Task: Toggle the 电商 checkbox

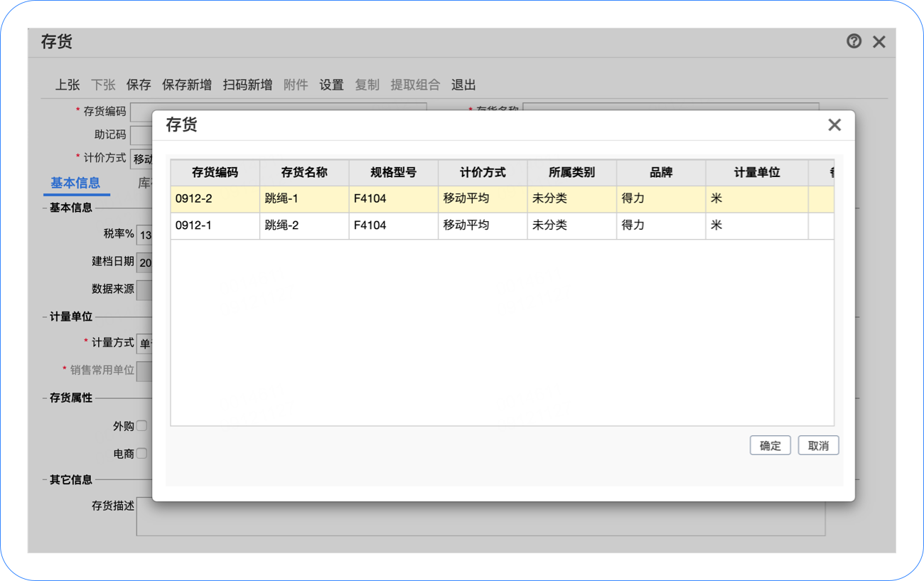Action: [x=141, y=453]
